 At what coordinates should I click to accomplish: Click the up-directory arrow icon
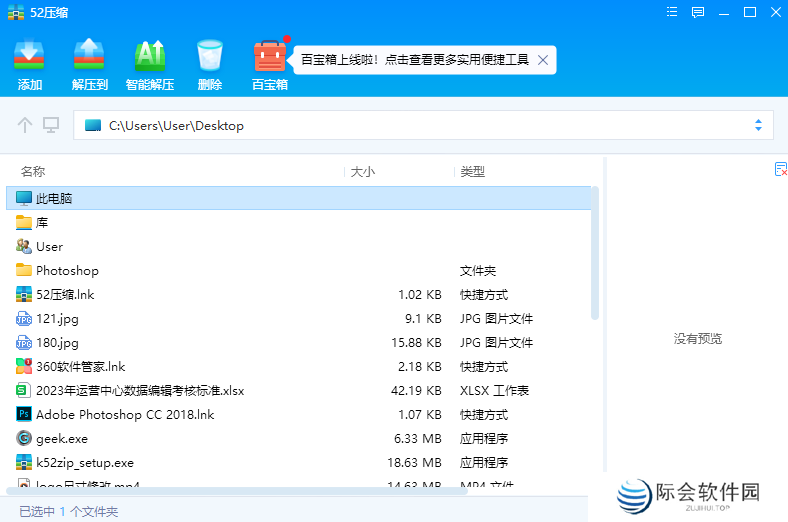26,125
